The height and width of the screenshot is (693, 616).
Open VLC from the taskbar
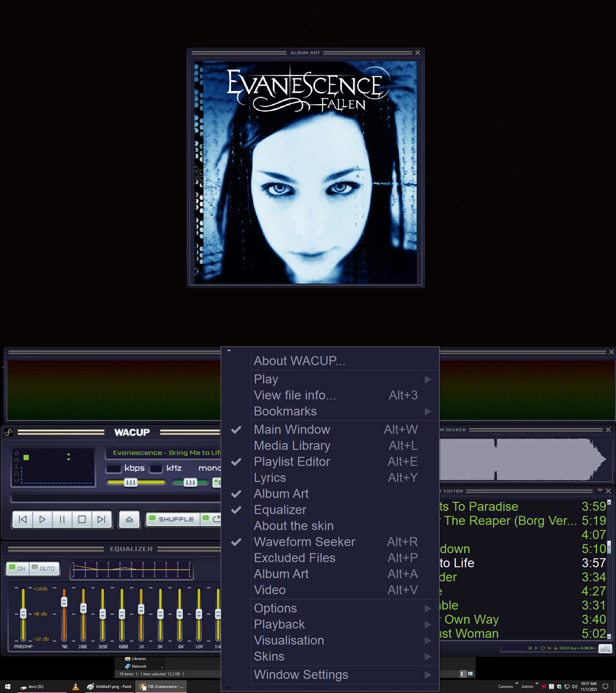pos(75,686)
